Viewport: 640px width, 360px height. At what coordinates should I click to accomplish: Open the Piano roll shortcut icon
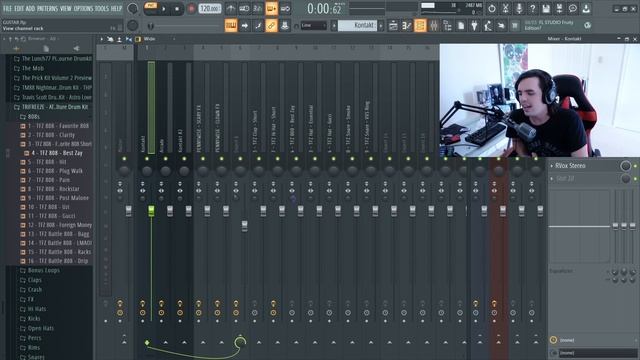click(x=407, y=26)
